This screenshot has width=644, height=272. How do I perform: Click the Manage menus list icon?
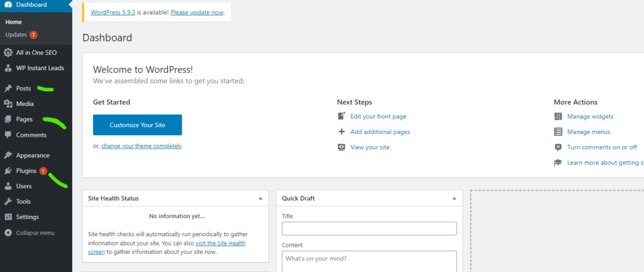click(558, 132)
